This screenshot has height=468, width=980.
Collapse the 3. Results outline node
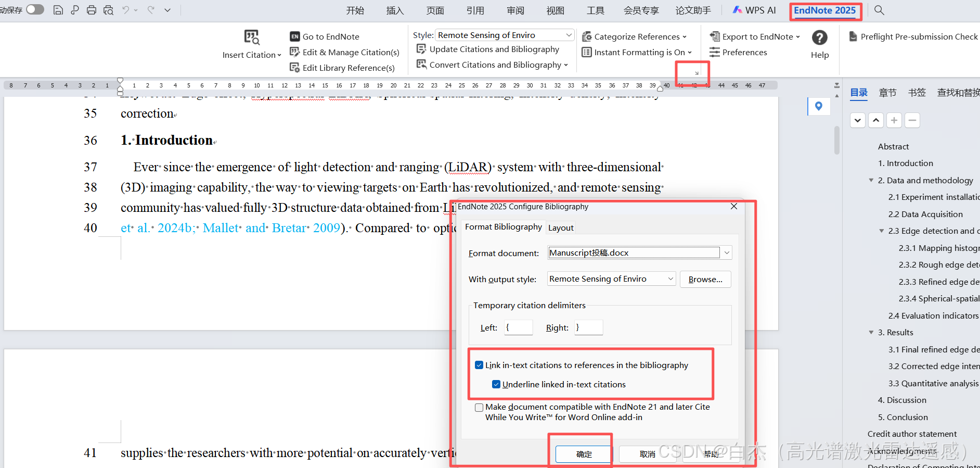point(871,332)
